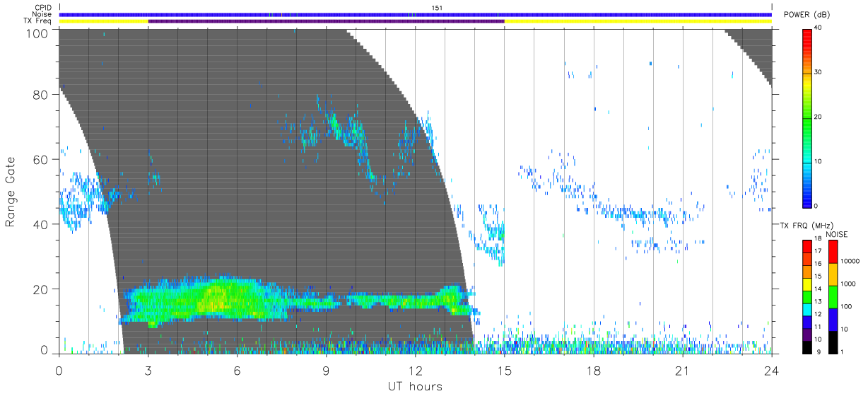This screenshot has width=868, height=401.
Task: Click the NOISE legend title
Action: tap(837, 234)
